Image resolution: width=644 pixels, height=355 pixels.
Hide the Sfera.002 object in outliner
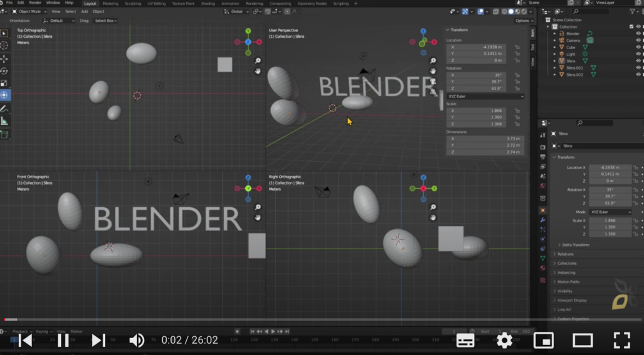[x=638, y=74]
